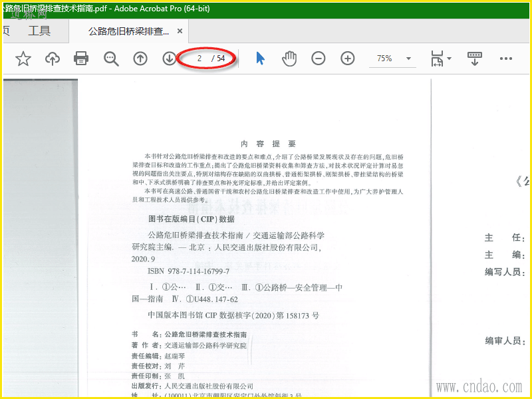Click the 2020.9 publication date text

[143, 259]
